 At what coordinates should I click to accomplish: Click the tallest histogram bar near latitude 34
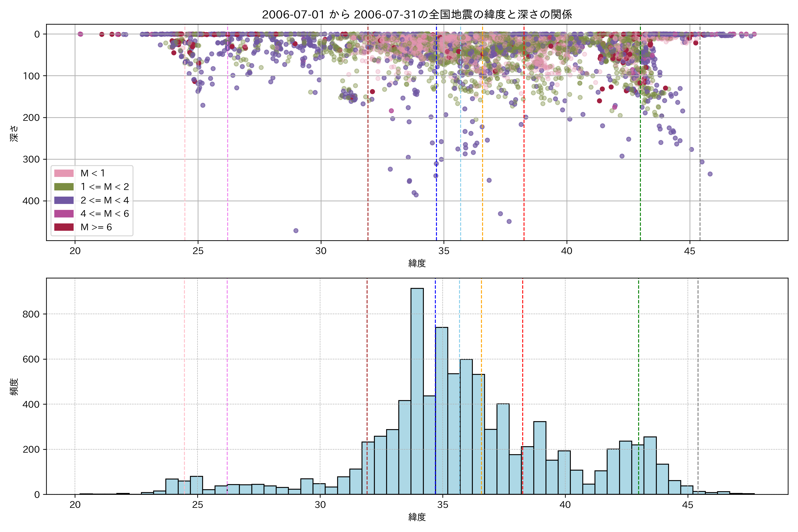(417, 390)
